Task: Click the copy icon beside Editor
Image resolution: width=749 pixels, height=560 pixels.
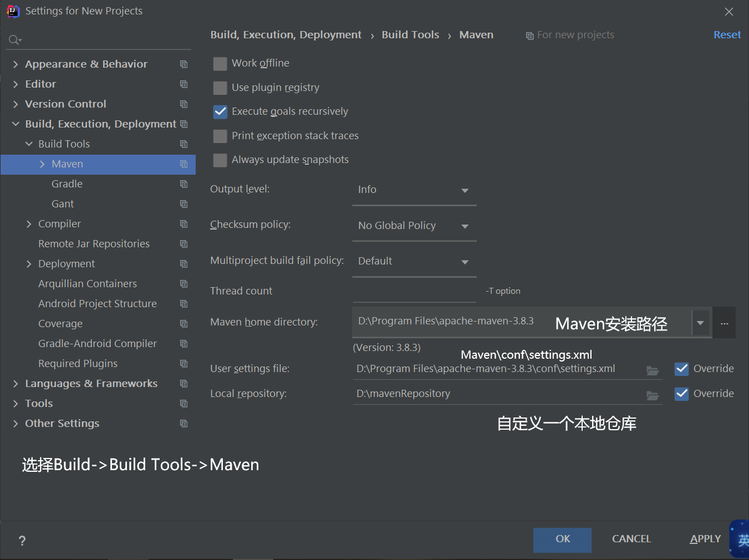Action: pos(184,84)
